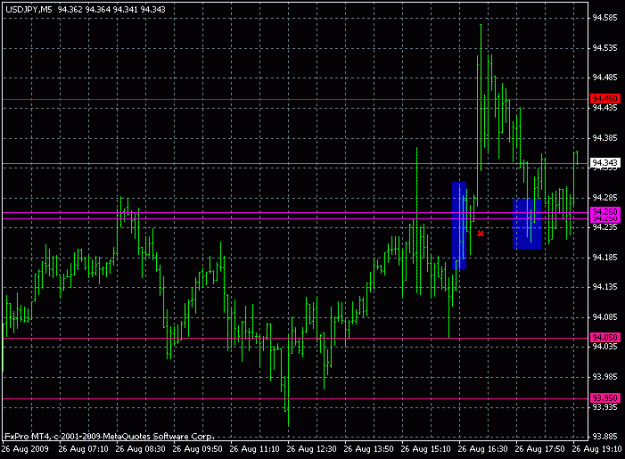Click the 94.185 price scale value

pyautogui.click(x=605, y=257)
